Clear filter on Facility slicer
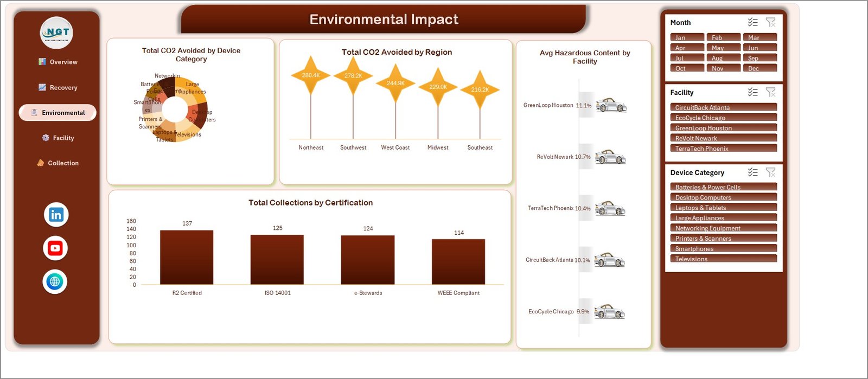868x379 pixels. 770,92
